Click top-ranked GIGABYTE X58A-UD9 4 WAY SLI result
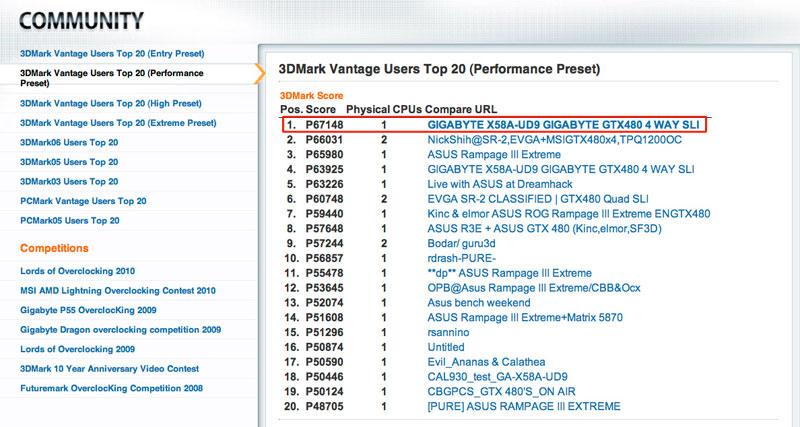The image size is (800, 427). pos(563,124)
